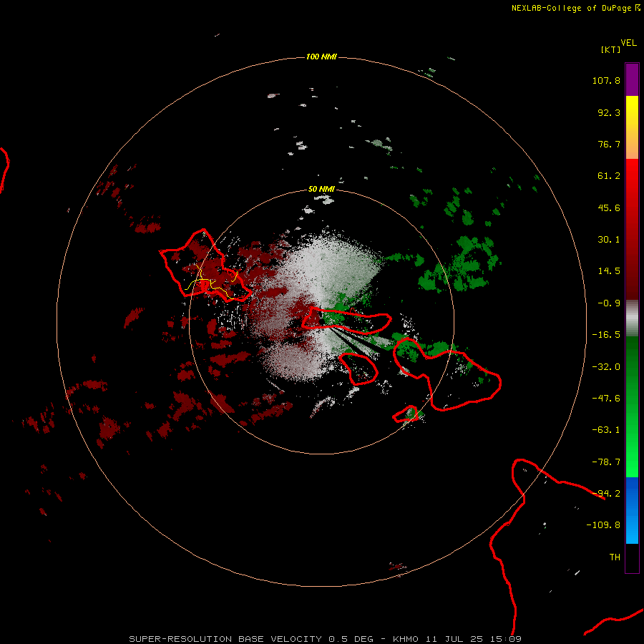This screenshot has width=644, height=644.
Task: Click the Super-Resolution Base Velocity caption
Action: click(326, 639)
